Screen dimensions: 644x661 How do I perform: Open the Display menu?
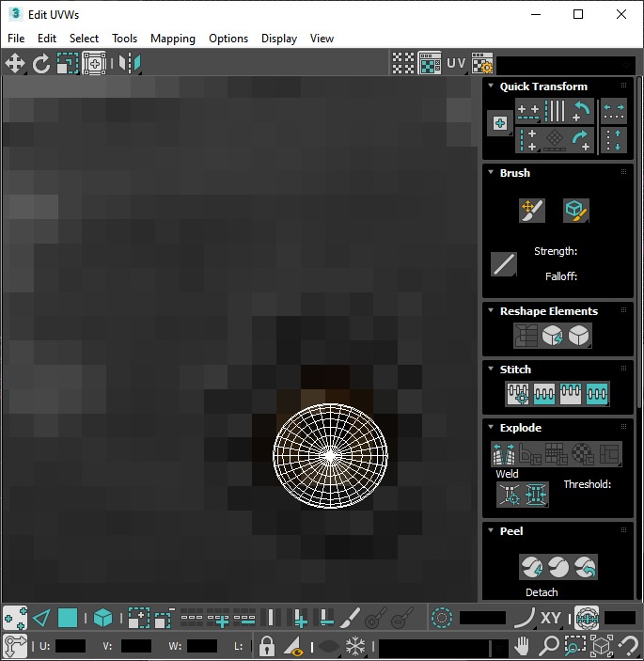point(279,39)
